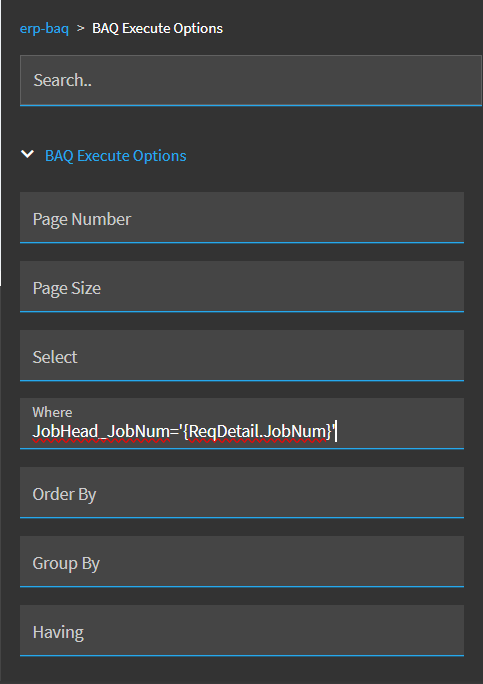483x684 pixels.
Task: Place cursor in the Where field value
Action: (x=242, y=423)
